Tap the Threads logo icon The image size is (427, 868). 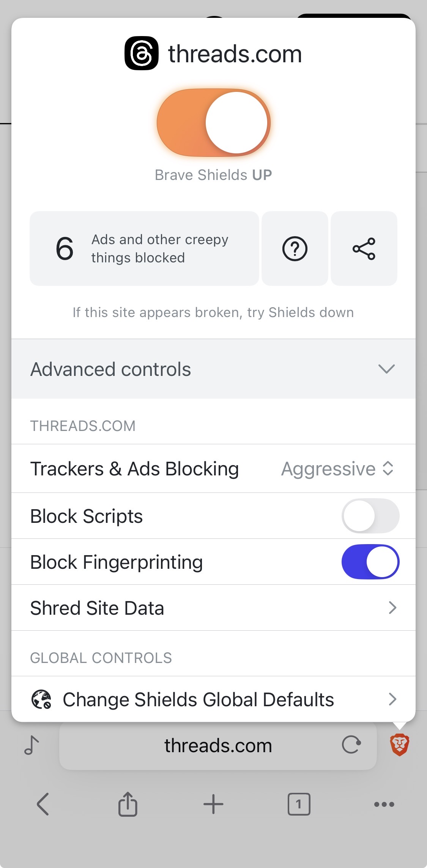[142, 53]
